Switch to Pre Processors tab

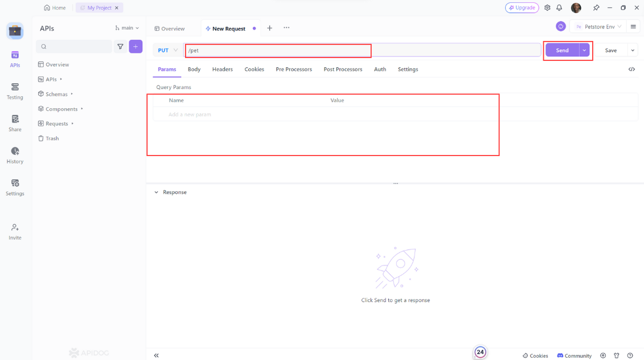pos(294,69)
